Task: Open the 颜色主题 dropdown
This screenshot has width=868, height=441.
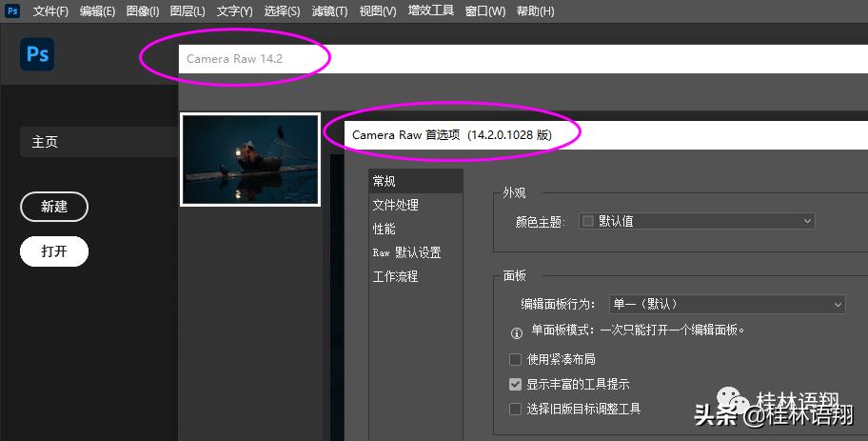Action: 697,221
